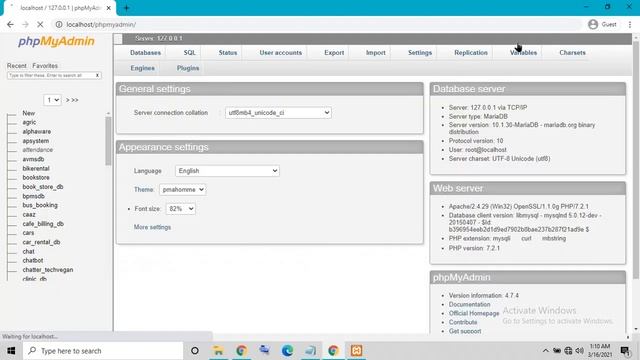Image resolution: width=640 pixels, height=360 pixels.
Task: Open the Replication tab
Action: coord(471,53)
